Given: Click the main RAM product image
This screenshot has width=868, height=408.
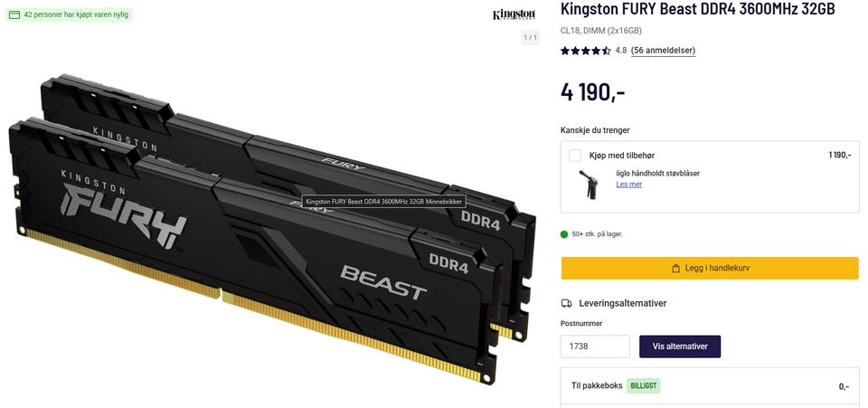Looking at the screenshot, I should point(271,230).
